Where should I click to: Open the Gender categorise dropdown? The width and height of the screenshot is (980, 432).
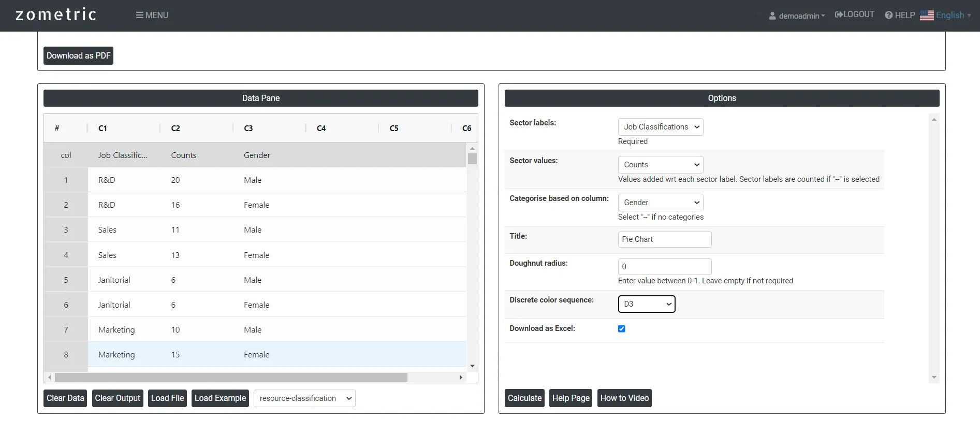[661, 203]
